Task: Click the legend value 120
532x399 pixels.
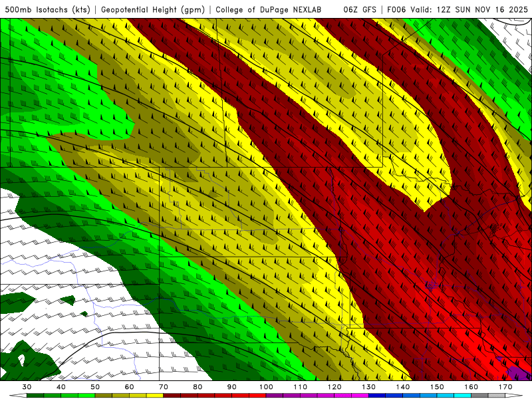Action: (334, 387)
